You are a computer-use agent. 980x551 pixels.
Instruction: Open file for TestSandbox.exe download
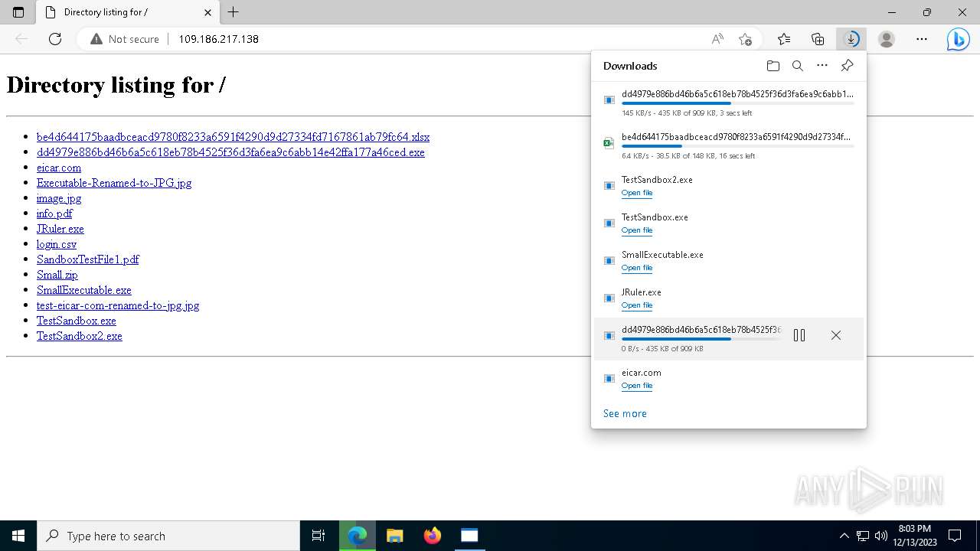(x=637, y=230)
